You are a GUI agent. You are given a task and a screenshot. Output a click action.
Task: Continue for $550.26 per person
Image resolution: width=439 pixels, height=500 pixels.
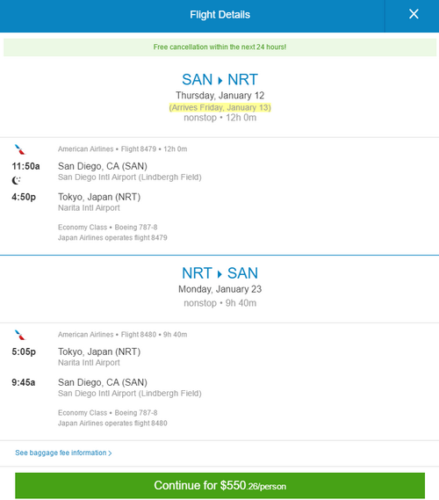220,486
